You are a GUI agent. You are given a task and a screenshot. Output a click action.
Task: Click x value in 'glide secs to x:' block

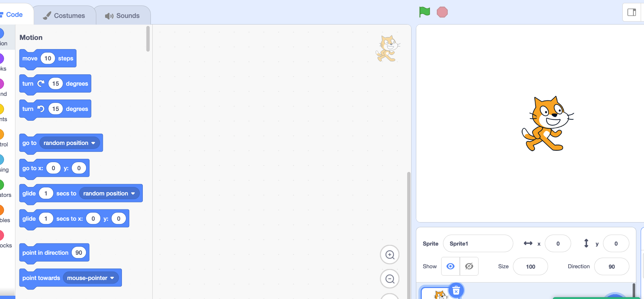coord(93,218)
